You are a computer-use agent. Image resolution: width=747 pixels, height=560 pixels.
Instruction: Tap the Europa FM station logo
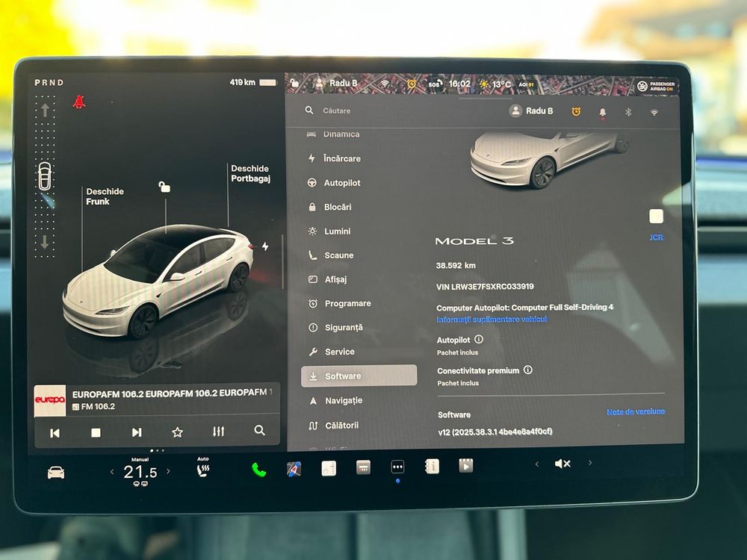click(49, 400)
